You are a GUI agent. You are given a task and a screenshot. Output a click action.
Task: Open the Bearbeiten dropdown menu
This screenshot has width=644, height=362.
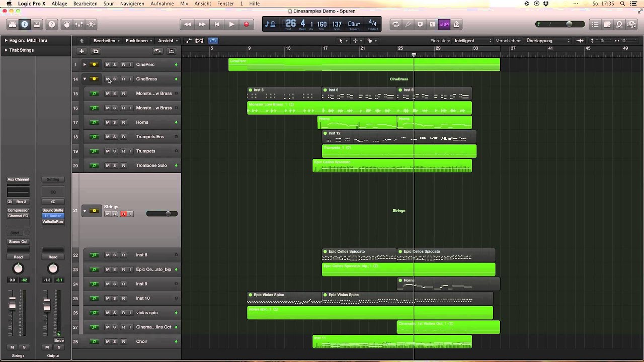[106, 41]
